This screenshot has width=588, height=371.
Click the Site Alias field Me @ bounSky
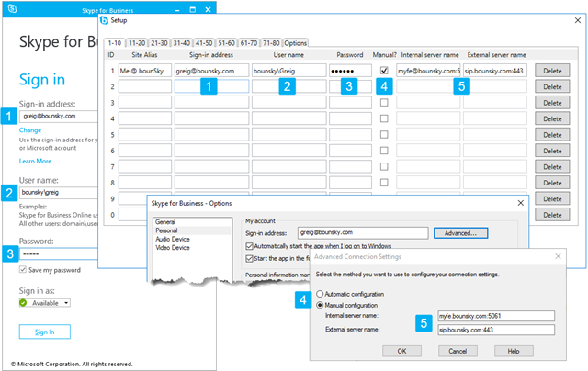pos(145,71)
